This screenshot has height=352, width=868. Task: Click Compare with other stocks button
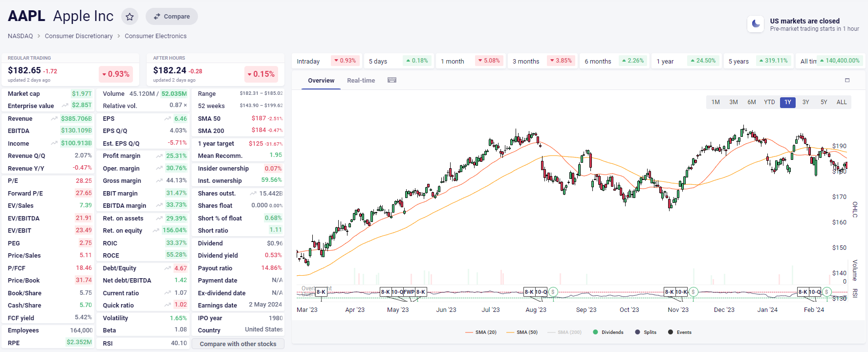(x=238, y=344)
